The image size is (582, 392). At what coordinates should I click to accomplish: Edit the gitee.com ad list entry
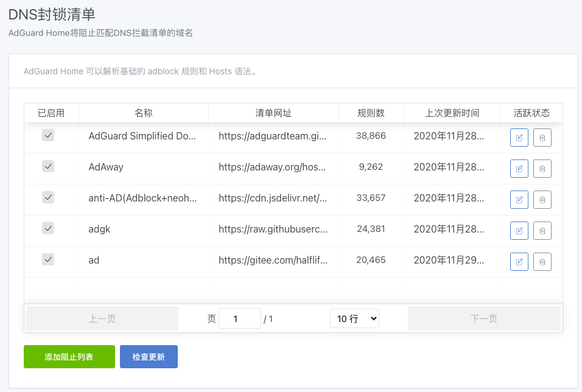click(519, 262)
